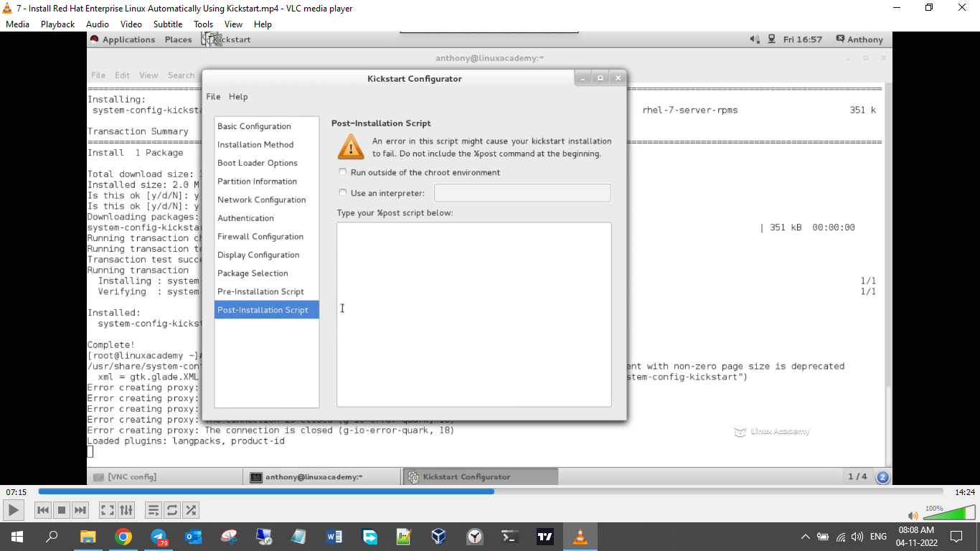
Task: Switch to VNC config taskbar window
Action: point(166,476)
